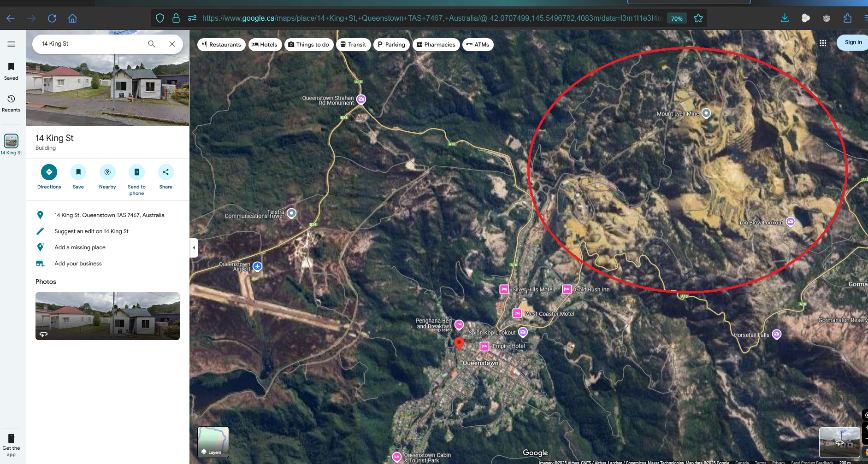The height and width of the screenshot is (464, 868).
Task: Filter map by Hotels
Action: point(265,45)
